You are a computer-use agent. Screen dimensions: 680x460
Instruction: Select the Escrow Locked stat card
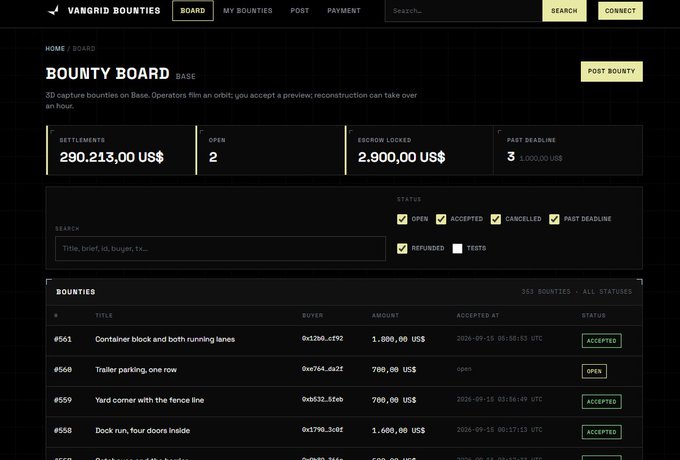pos(419,150)
